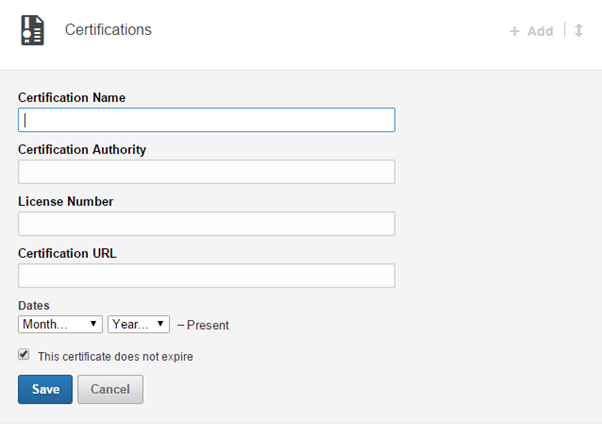Select the License Number input box

click(x=207, y=224)
